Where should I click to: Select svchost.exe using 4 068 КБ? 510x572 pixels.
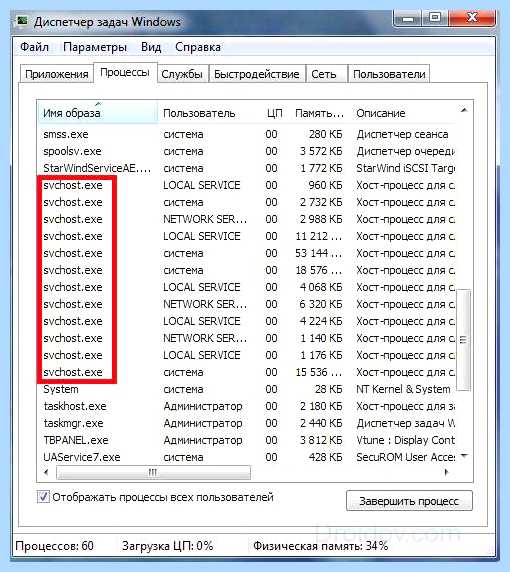[x=247, y=287]
